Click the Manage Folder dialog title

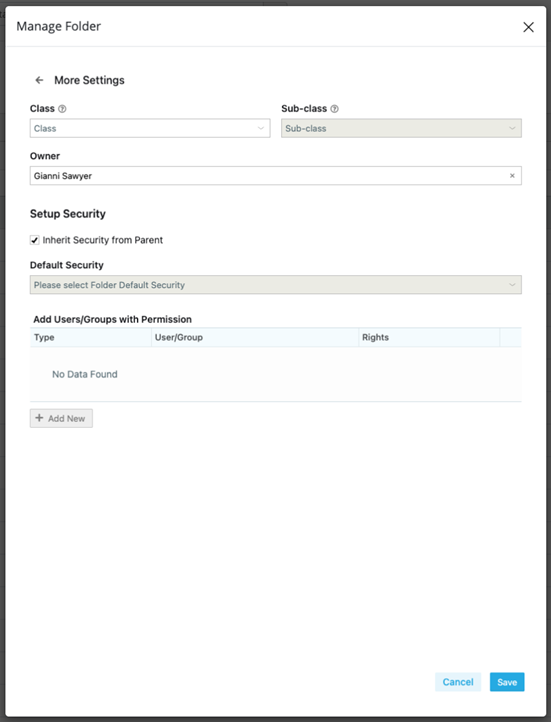coord(58,26)
